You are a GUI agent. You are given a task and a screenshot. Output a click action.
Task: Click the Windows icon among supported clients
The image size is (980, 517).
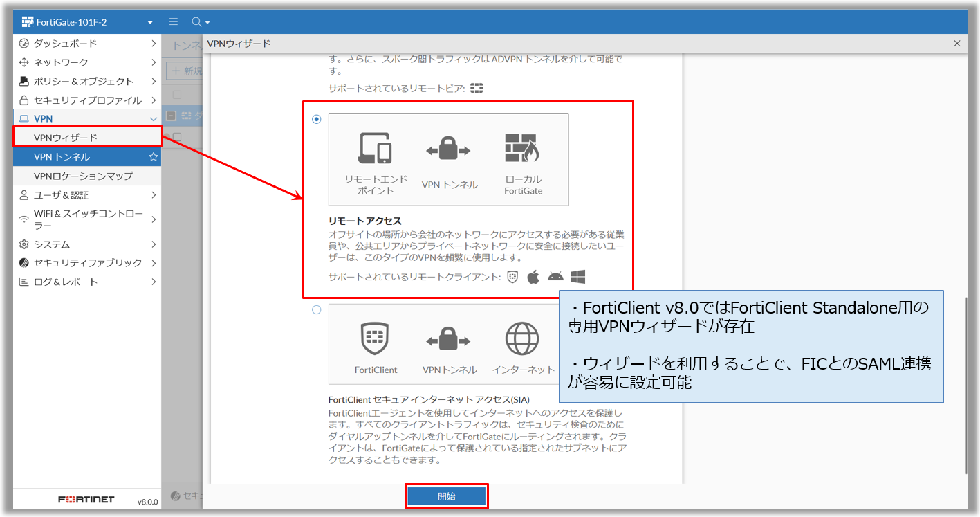[x=578, y=277]
